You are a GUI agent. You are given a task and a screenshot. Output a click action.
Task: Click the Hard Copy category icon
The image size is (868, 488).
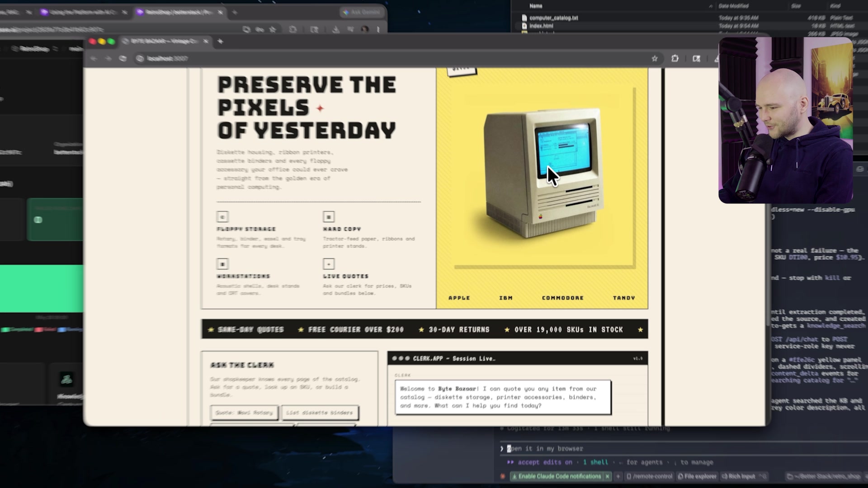pyautogui.click(x=329, y=217)
